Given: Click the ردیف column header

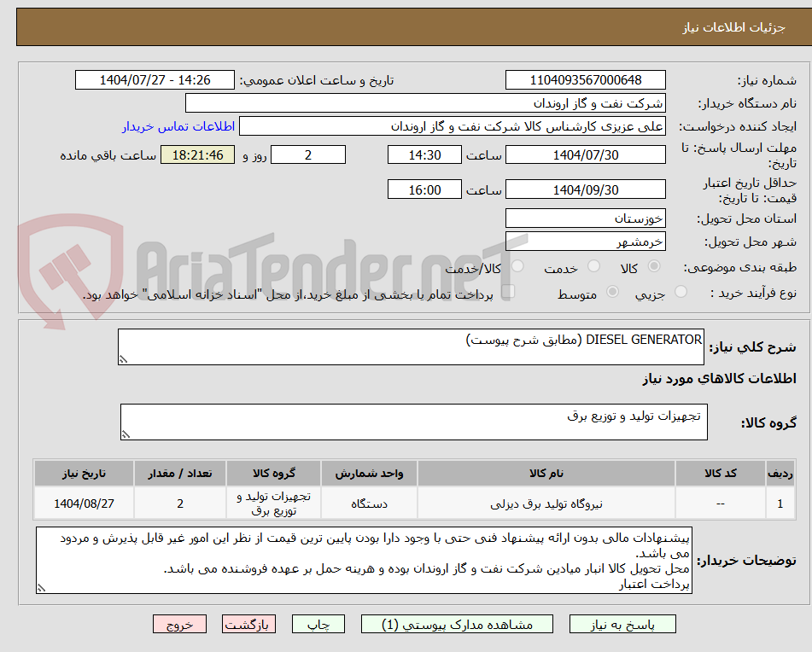Looking at the screenshot, I should coord(780,474).
